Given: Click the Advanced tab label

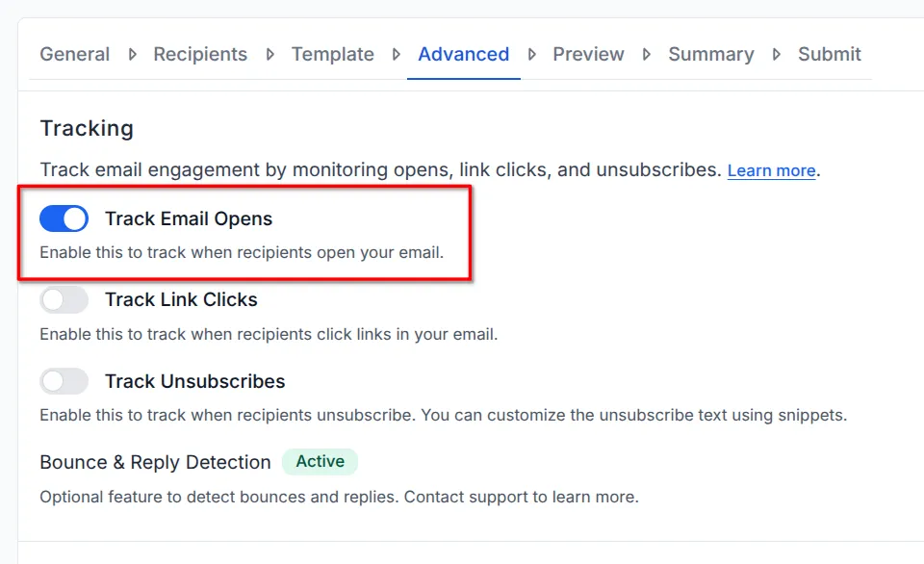Looking at the screenshot, I should 463,54.
